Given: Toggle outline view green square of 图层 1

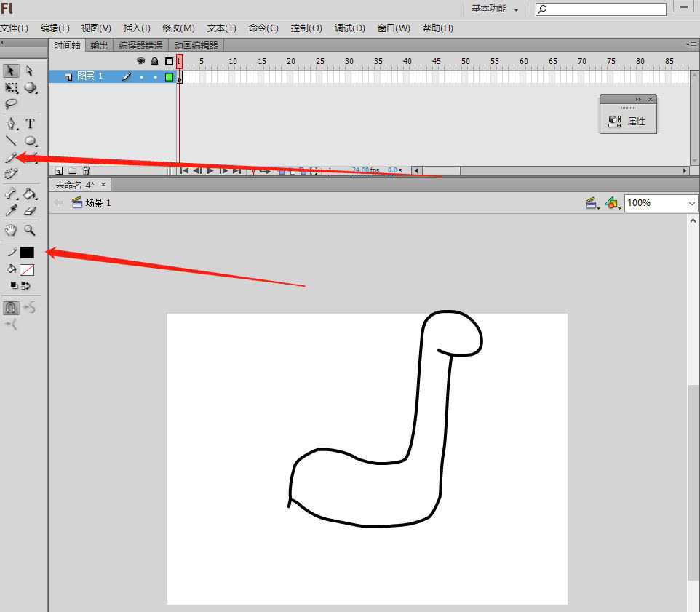Looking at the screenshot, I should click(169, 77).
